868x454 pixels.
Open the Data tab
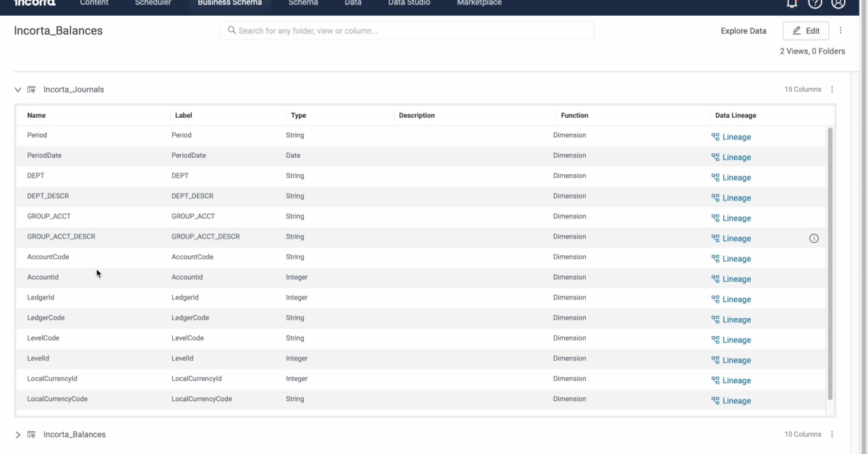pyautogui.click(x=353, y=4)
